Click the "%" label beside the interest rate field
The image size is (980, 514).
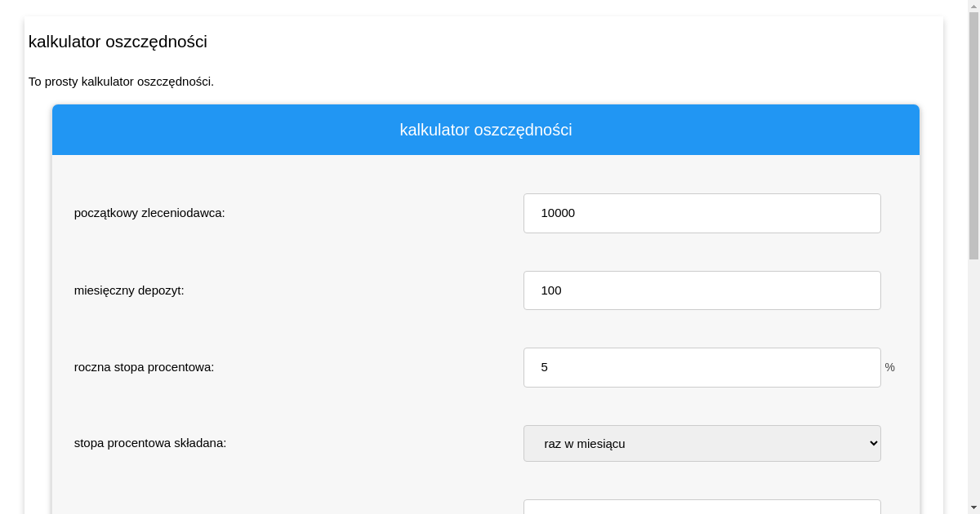889,367
